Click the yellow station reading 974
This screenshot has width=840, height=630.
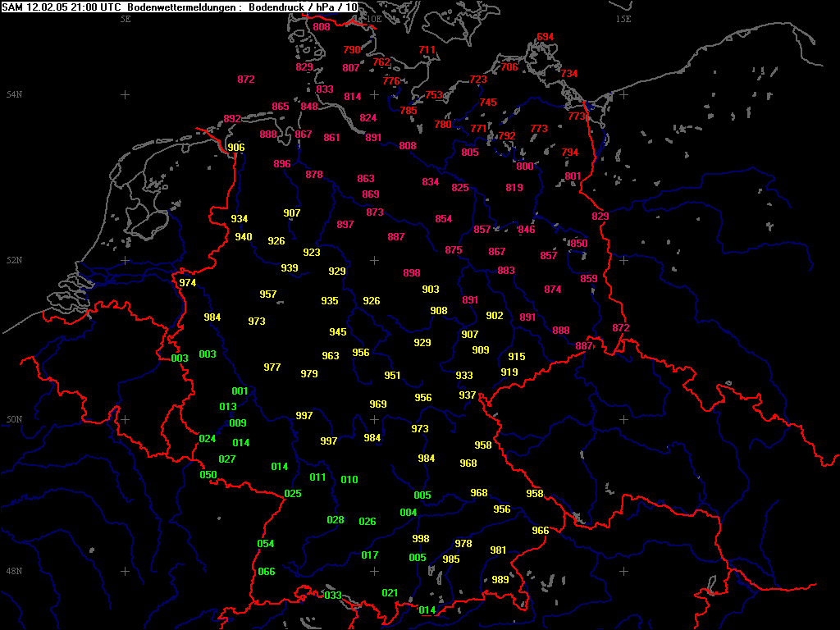tap(188, 283)
